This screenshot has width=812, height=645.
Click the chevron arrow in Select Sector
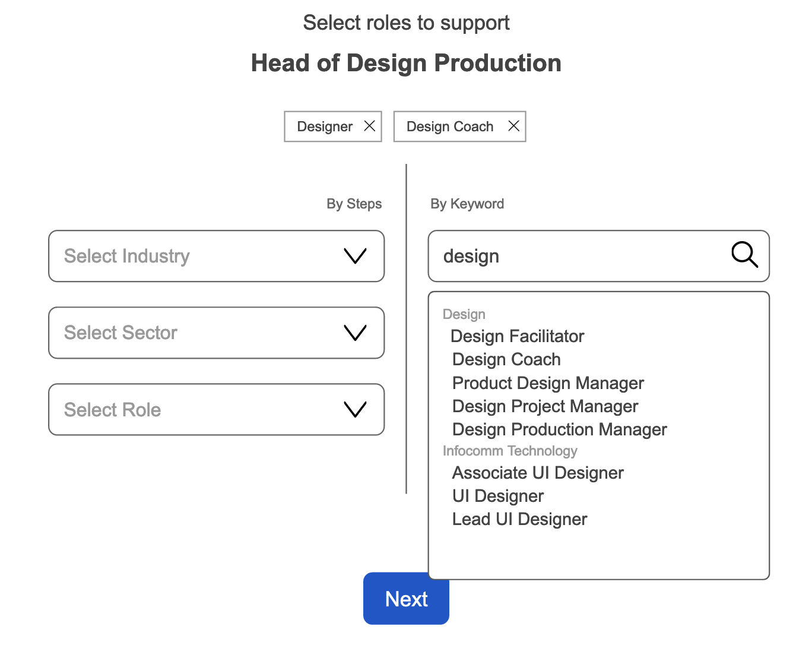[355, 333]
